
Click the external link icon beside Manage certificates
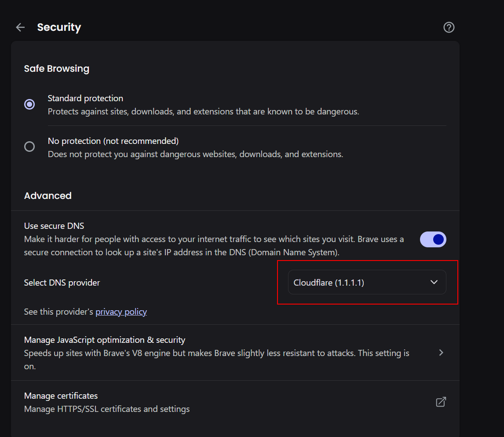(441, 401)
